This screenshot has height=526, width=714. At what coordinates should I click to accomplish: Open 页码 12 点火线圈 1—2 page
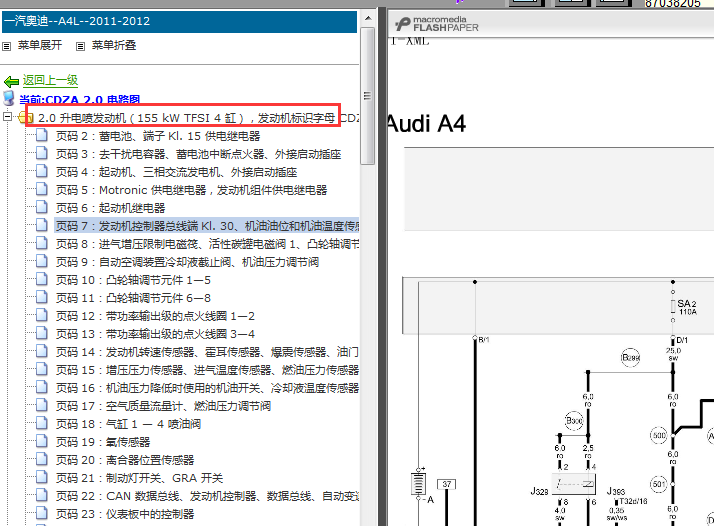155,316
